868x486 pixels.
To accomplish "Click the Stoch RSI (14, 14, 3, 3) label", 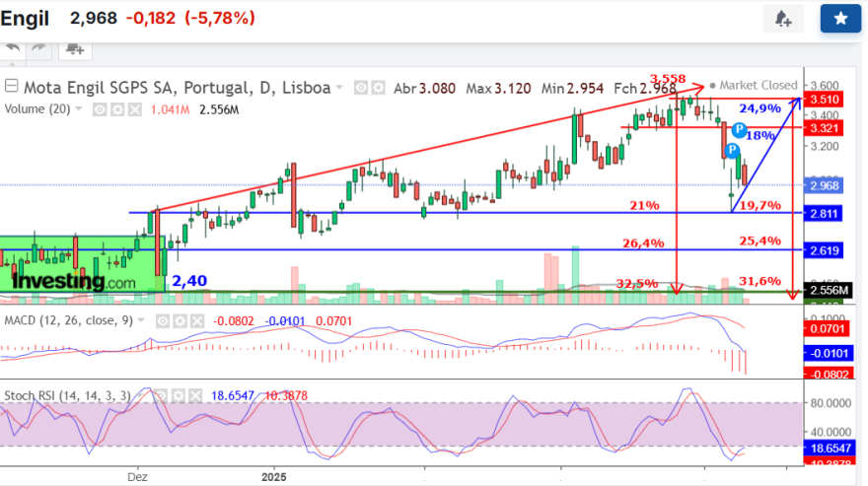I will point(67,395).
